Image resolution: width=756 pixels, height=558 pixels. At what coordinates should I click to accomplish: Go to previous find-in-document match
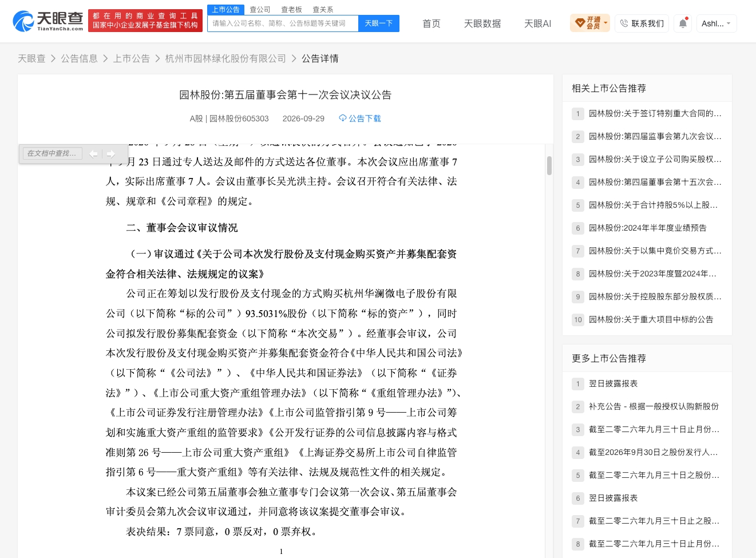click(93, 153)
